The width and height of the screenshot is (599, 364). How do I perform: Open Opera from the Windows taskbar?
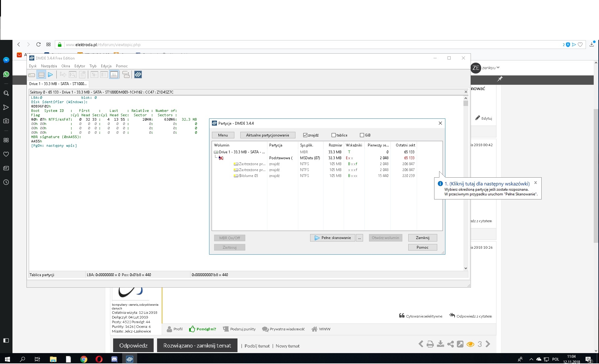(x=99, y=359)
